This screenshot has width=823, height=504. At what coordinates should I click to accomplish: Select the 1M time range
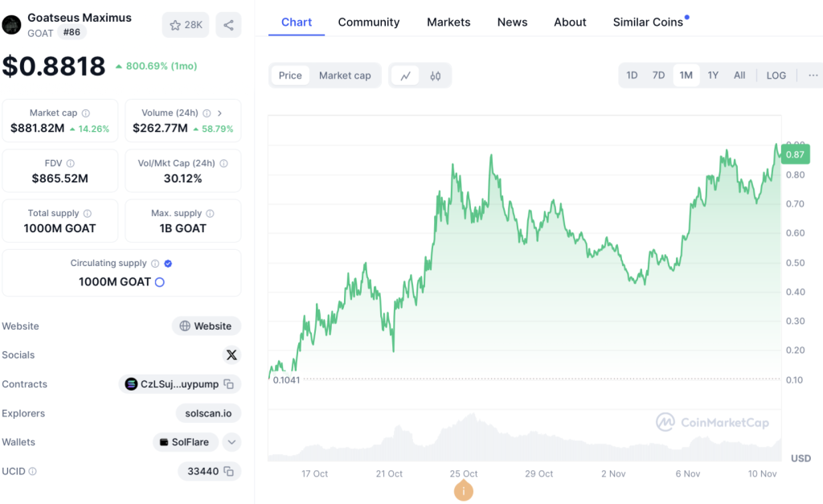(686, 75)
